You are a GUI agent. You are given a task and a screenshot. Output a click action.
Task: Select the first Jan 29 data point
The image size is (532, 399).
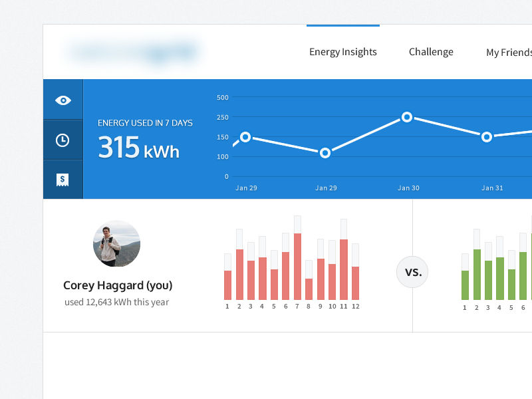[245, 137]
